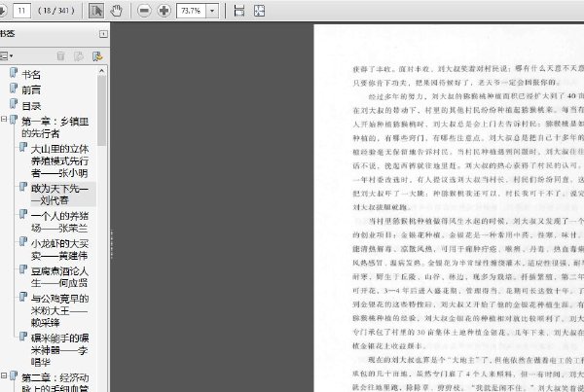The image size is (584, 392).
Task: Activate the Select tool cursor icon
Action: tap(96, 11)
